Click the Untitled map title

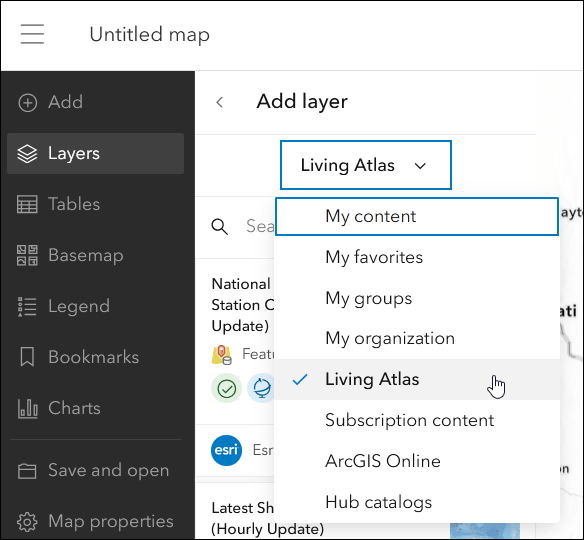150,35
